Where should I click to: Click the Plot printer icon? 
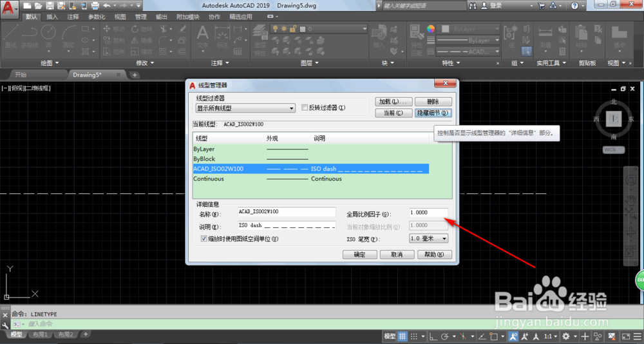point(95,6)
